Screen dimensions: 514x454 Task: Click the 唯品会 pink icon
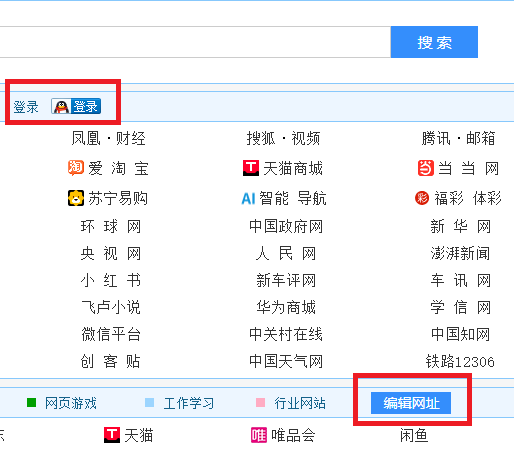259,435
